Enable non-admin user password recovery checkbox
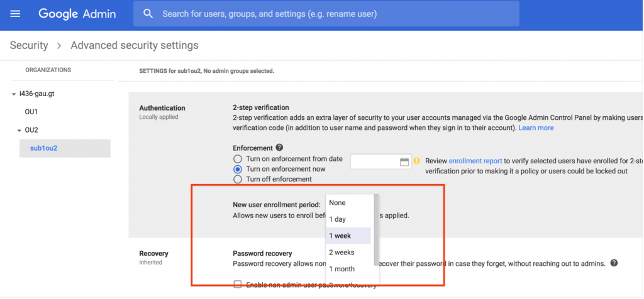 238,285
